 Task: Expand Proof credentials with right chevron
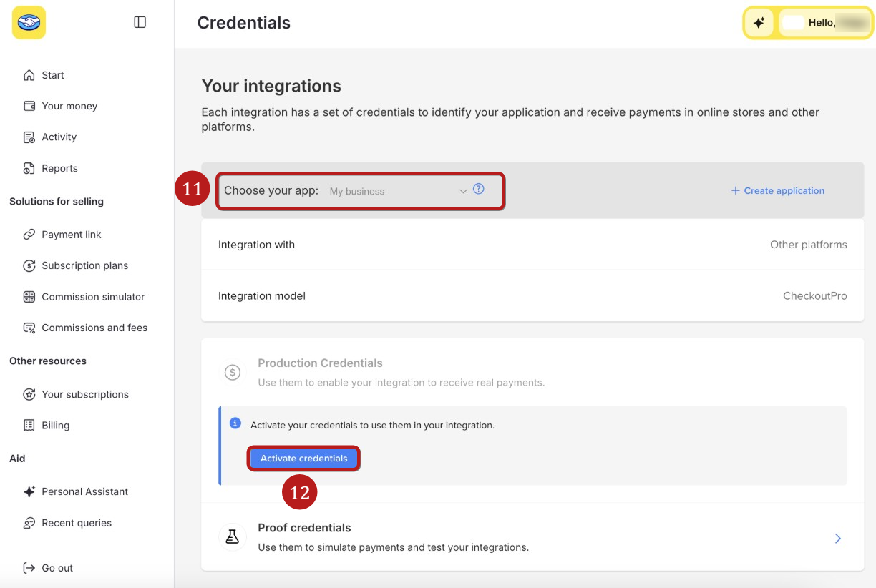pyautogui.click(x=837, y=538)
